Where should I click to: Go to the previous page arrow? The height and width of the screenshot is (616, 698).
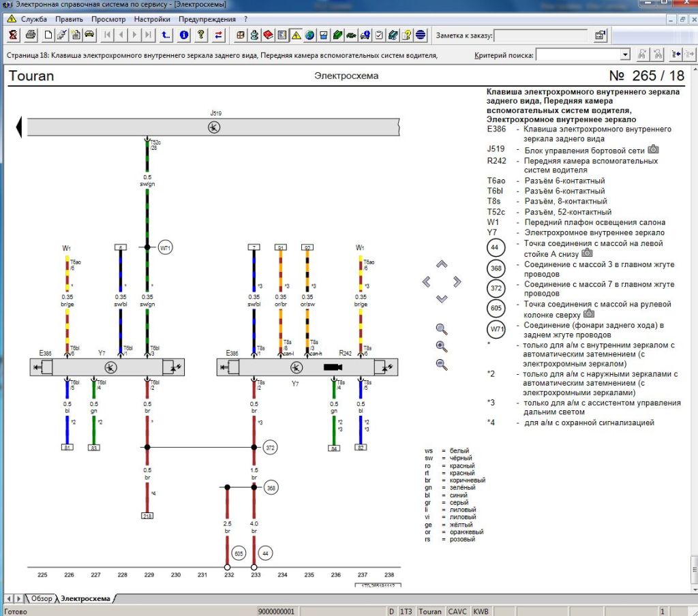click(x=121, y=35)
